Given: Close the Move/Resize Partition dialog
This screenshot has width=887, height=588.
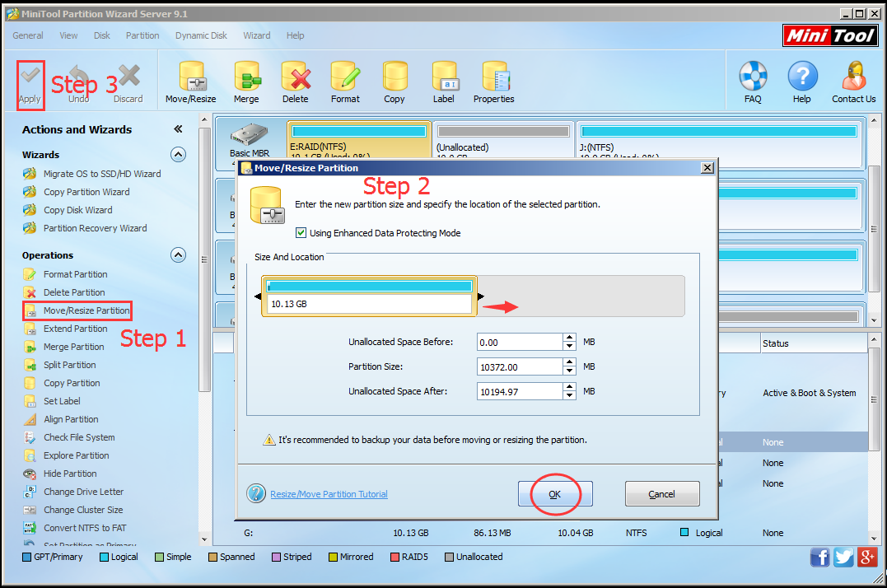Looking at the screenshot, I should click(x=707, y=168).
